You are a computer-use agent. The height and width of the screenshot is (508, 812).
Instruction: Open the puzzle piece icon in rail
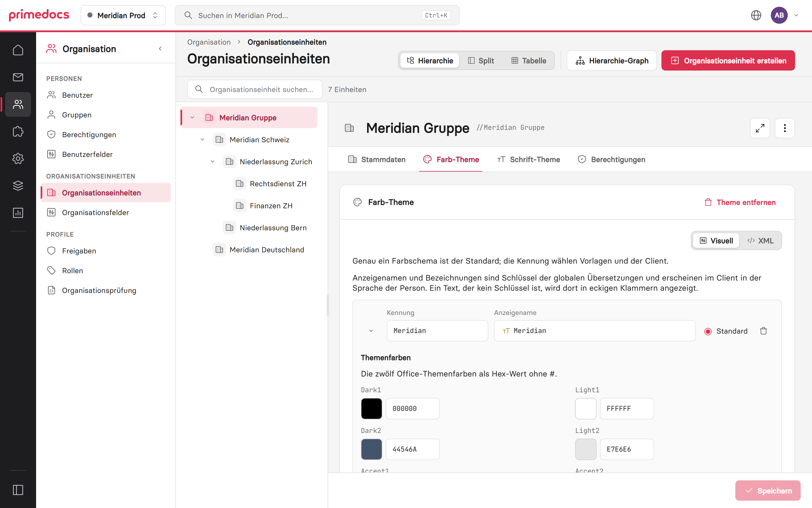(x=18, y=131)
